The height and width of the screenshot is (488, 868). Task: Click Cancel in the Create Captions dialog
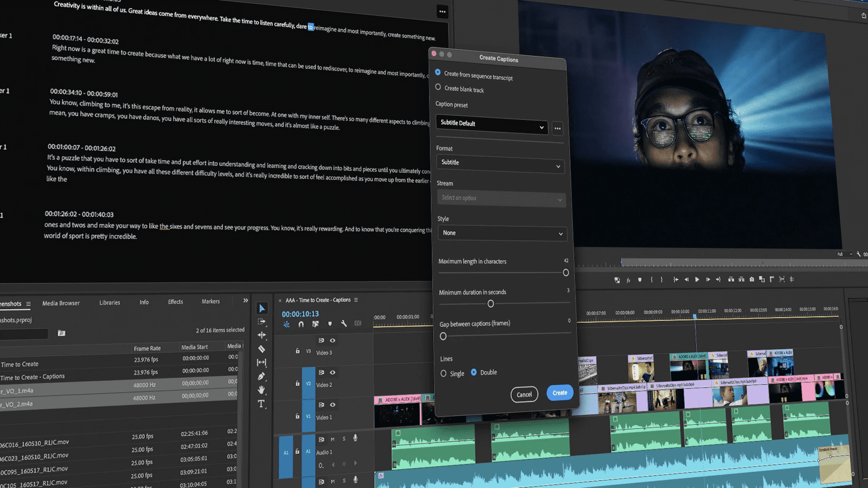click(x=524, y=394)
